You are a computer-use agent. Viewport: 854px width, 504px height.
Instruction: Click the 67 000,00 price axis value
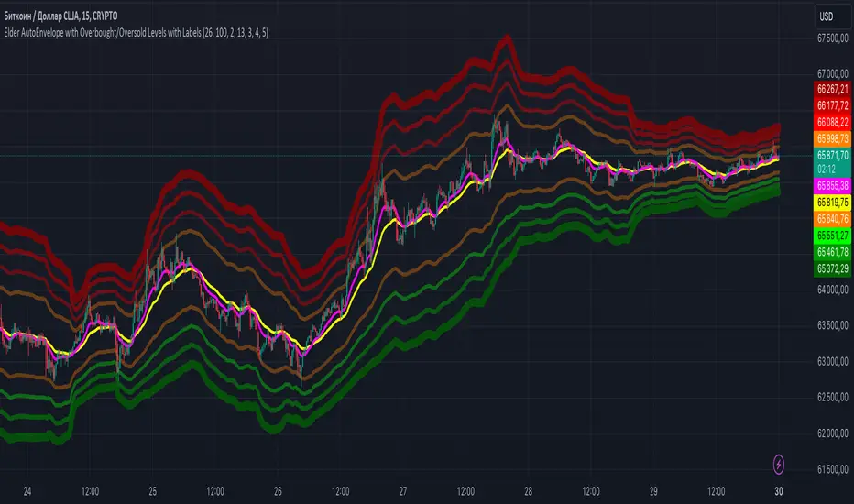tap(833, 73)
